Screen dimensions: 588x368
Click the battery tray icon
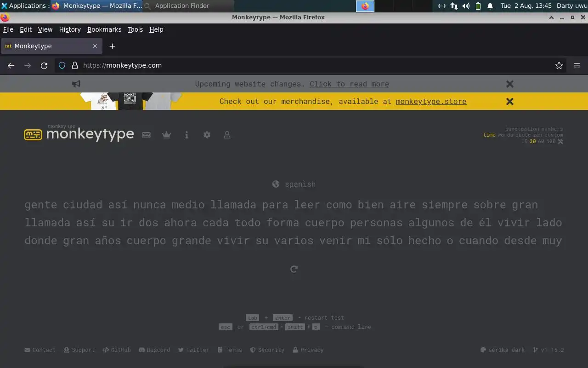pos(478,6)
